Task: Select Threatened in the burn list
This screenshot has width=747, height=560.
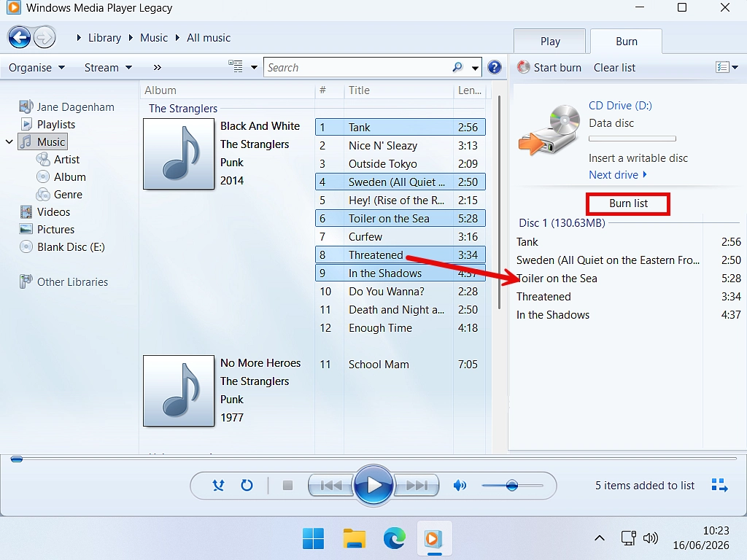Action: point(628,297)
